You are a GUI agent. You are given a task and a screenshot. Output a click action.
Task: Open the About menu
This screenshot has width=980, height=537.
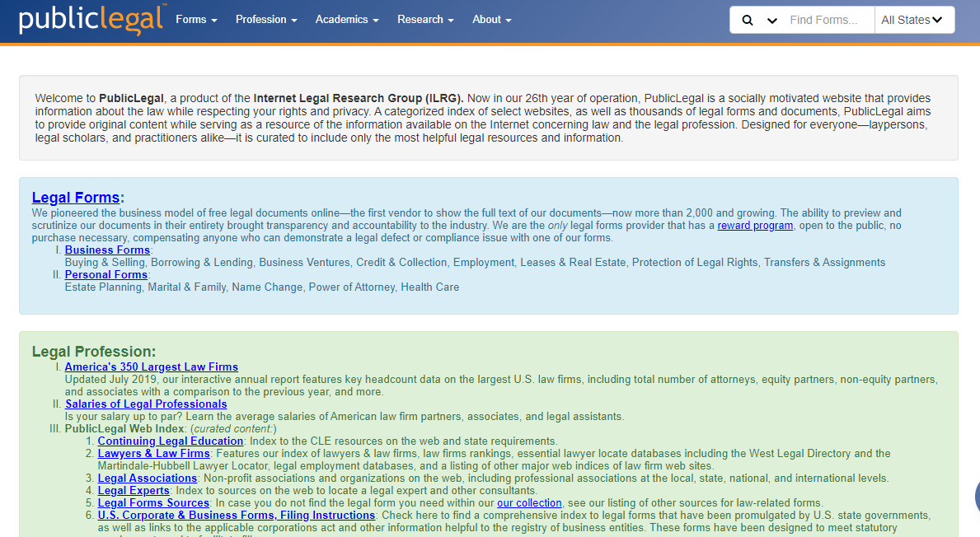coord(492,20)
